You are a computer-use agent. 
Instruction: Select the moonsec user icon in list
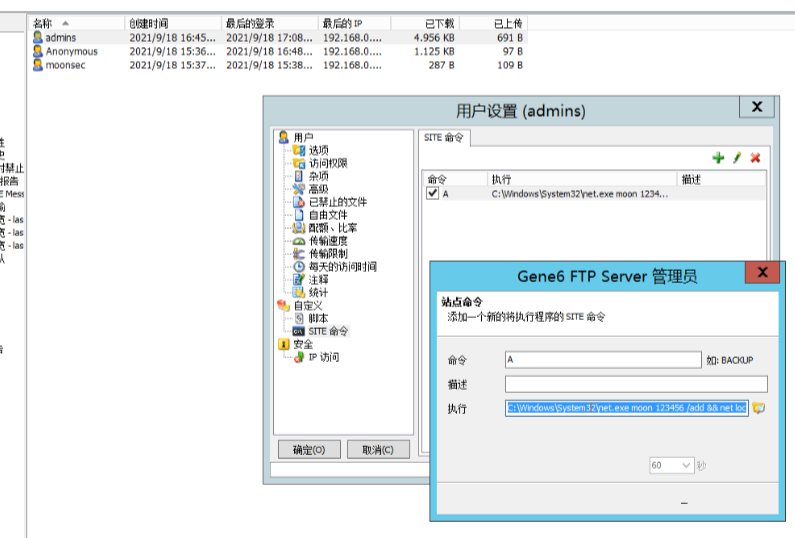tap(38, 65)
